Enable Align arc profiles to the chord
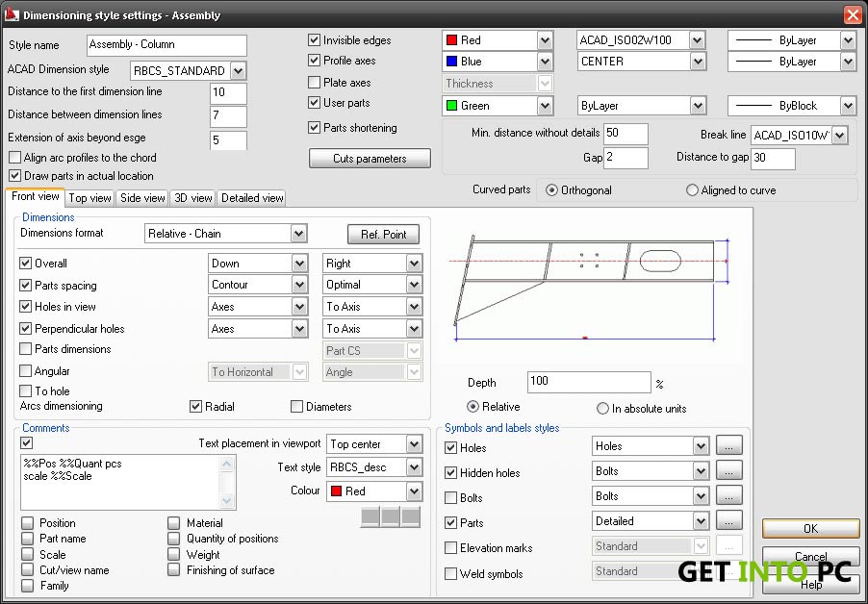 pos(15,157)
